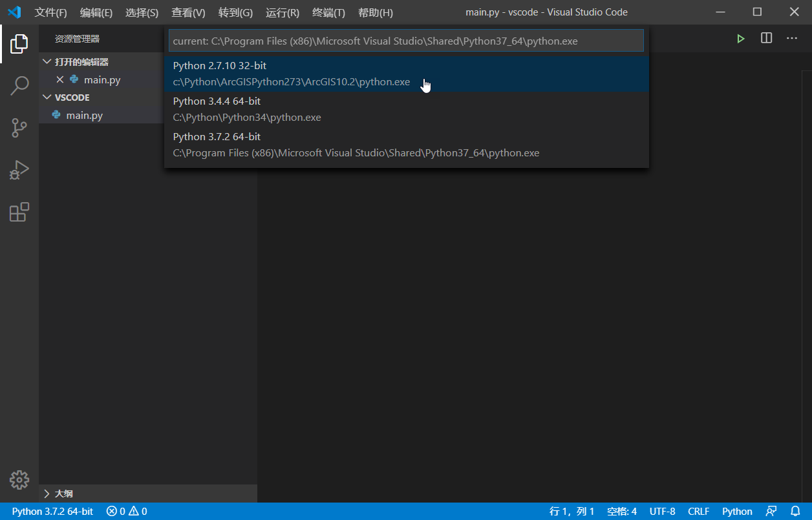Close main.py in open editors list

pos(60,80)
